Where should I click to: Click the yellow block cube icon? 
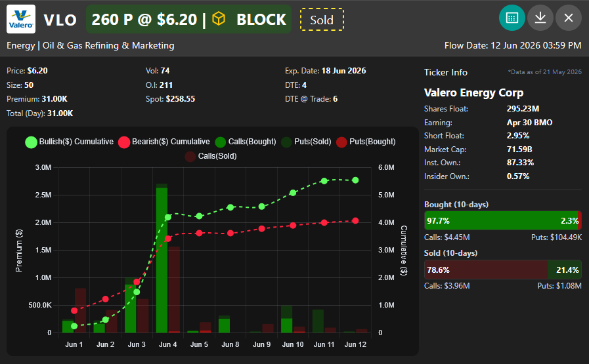pyautogui.click(x=219, y=19)
